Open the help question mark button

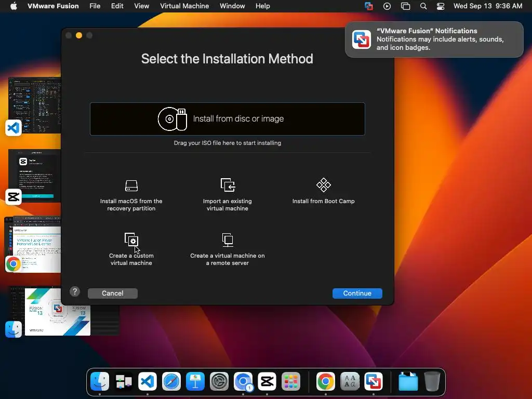[75, 291]
